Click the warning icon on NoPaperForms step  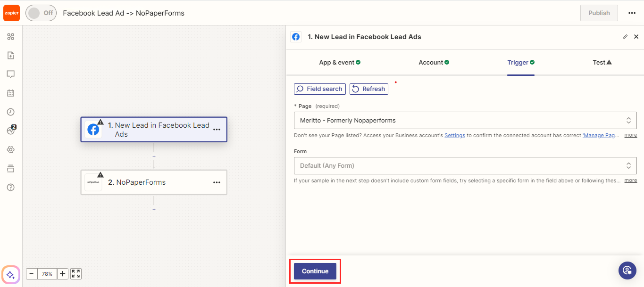coord(100,175)
